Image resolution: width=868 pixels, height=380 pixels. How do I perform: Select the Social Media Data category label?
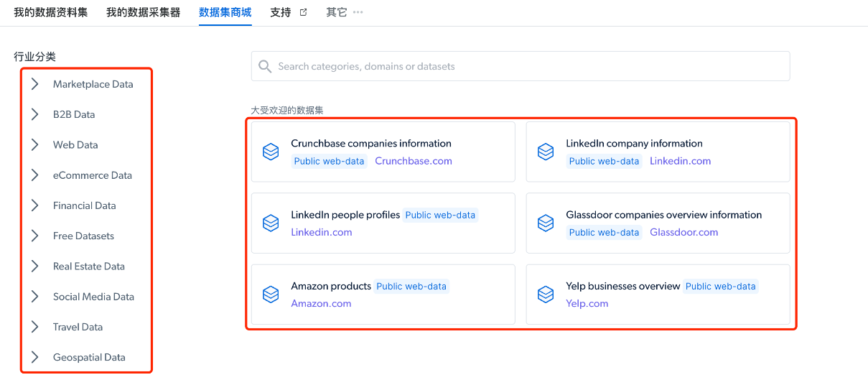click(93, 297)
